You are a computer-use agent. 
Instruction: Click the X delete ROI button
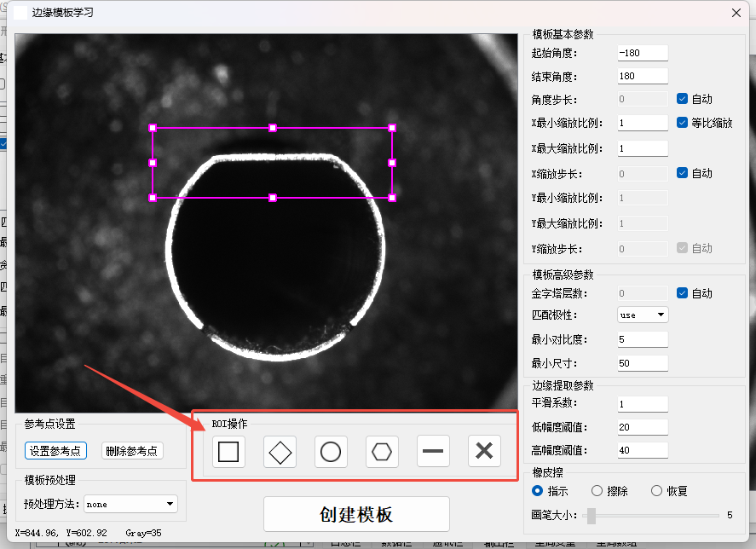(484, 451)
